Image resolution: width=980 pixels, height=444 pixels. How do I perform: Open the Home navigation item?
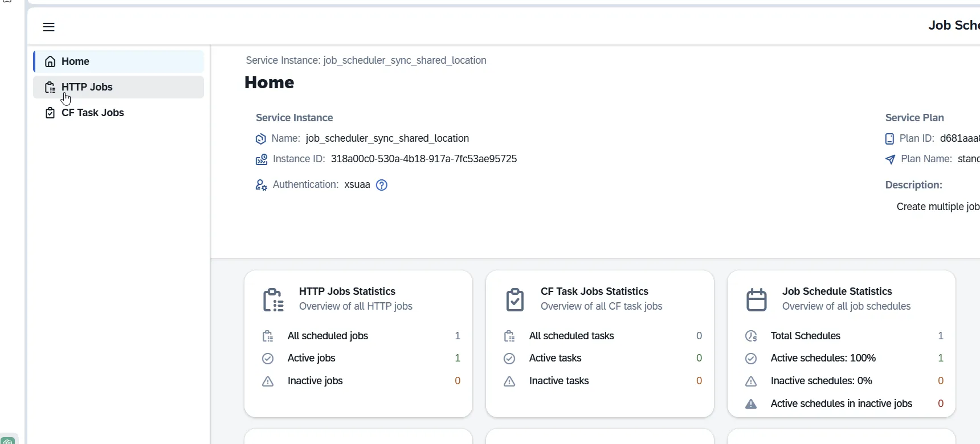click(x=119, y=61)
